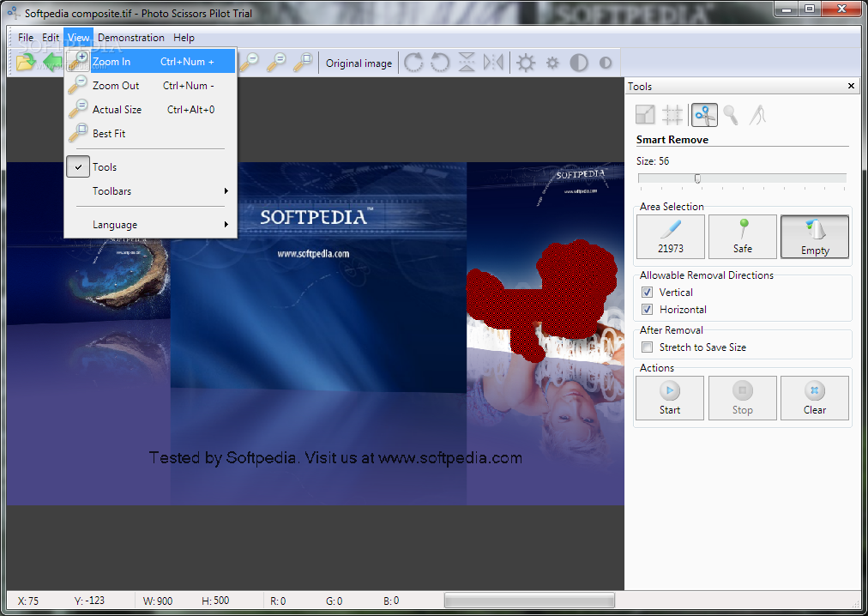Enable Stretch to Save Size
The width and height of the screenshot is (868, 616).
(x=647, y=347)
